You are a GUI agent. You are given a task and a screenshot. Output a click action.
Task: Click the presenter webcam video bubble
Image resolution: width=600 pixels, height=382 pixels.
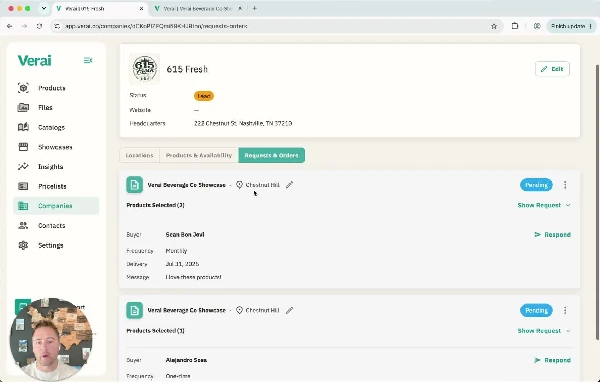pyautogui.click(x=51, y=339)
